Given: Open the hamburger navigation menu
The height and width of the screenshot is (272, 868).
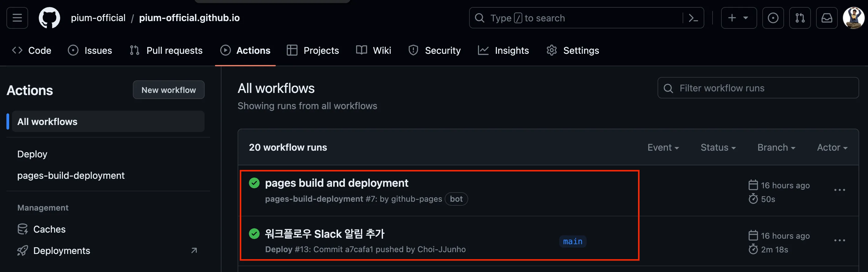Looking at the screenshot, I should [17, 18].
